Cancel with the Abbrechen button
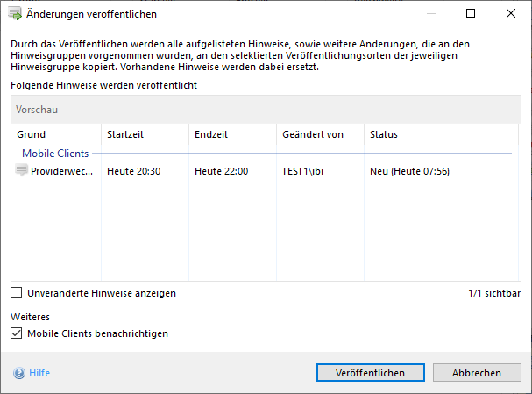Screen dimensions: 532x394 pos(476,373)
